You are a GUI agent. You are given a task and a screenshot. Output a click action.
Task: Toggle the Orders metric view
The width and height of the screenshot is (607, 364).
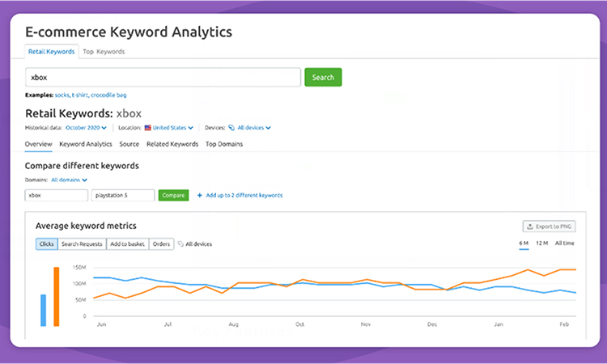pos(162,243)
